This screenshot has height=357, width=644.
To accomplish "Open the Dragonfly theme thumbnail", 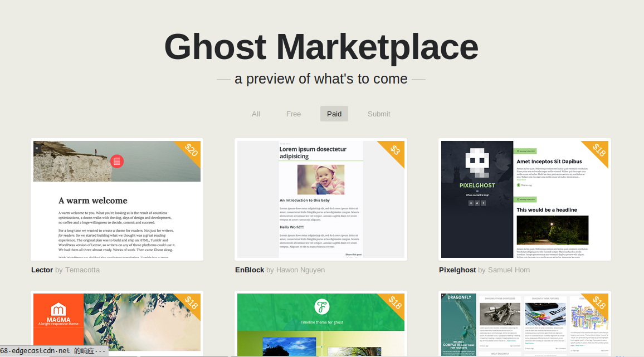I will tap(524, 324).
